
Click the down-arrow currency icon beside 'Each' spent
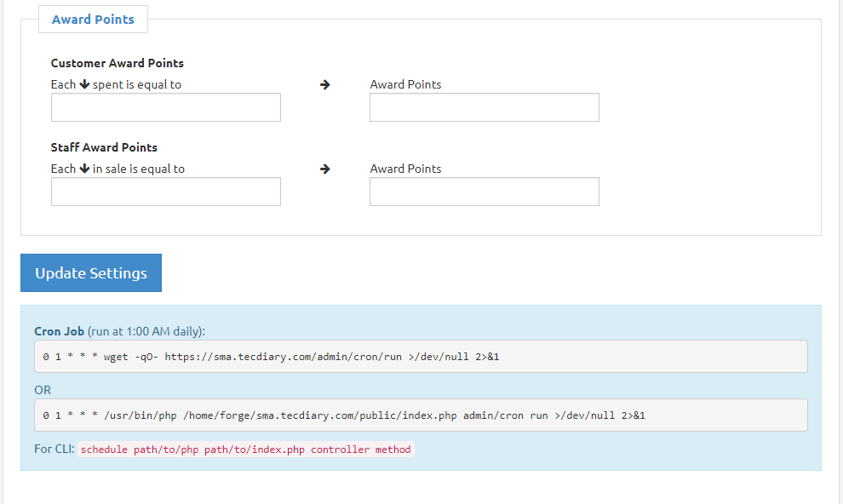coord(83,84)
